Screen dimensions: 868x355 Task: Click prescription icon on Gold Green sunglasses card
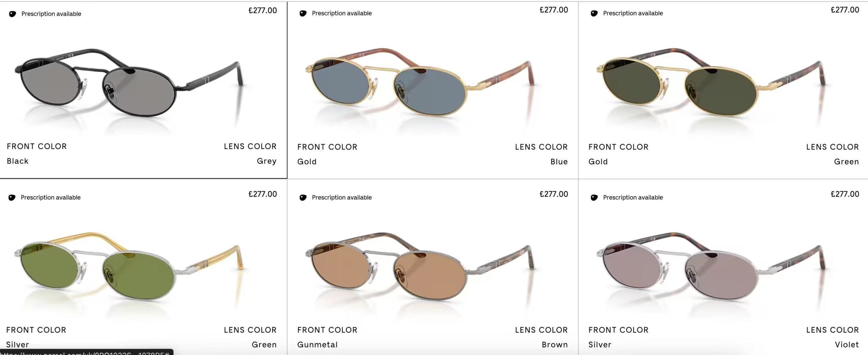coord(594,13)
